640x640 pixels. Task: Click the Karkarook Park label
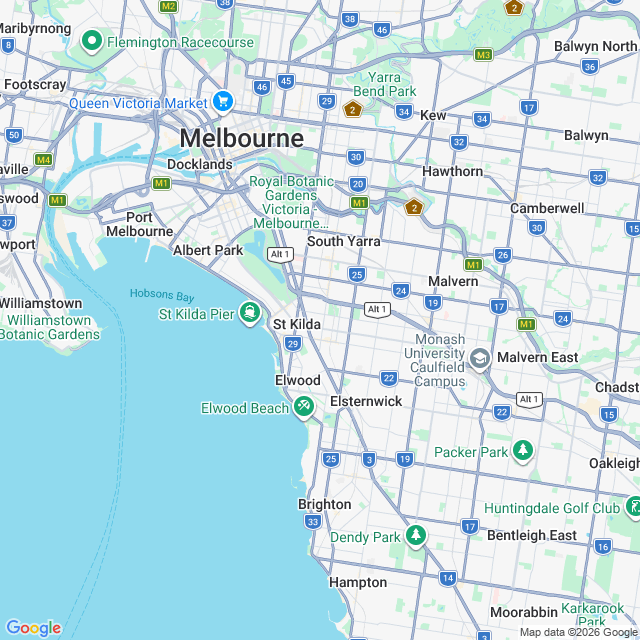click(592, 615)
